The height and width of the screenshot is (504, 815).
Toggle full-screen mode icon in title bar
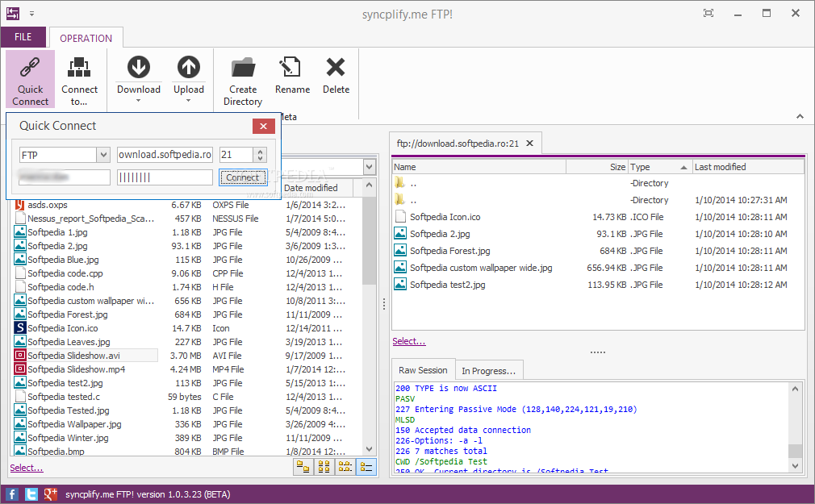pos(708,14)
